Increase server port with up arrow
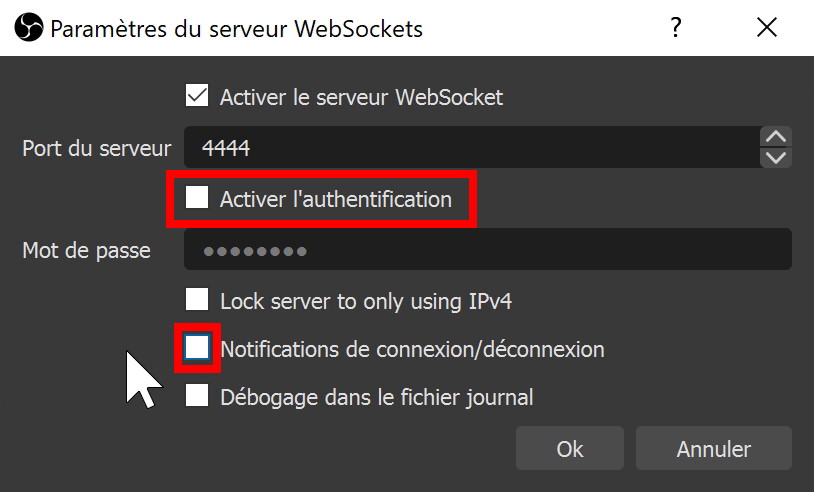Screen dimensions: 814x492 click(776, 137)
